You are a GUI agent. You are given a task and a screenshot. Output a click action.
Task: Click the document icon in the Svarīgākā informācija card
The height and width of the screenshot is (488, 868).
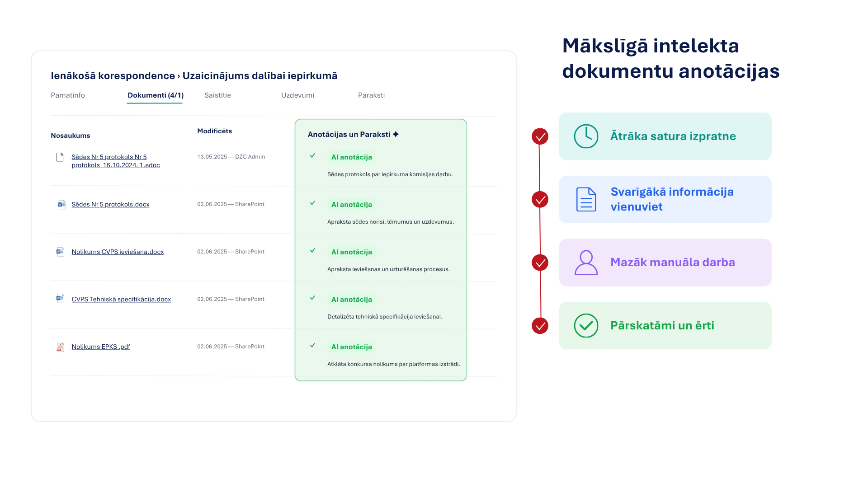click(x=586, y=199)
